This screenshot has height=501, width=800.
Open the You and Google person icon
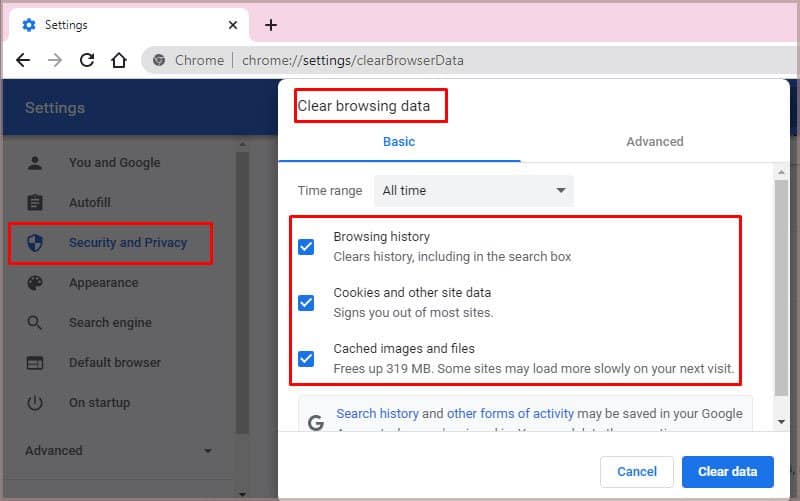tap(35, 163)
